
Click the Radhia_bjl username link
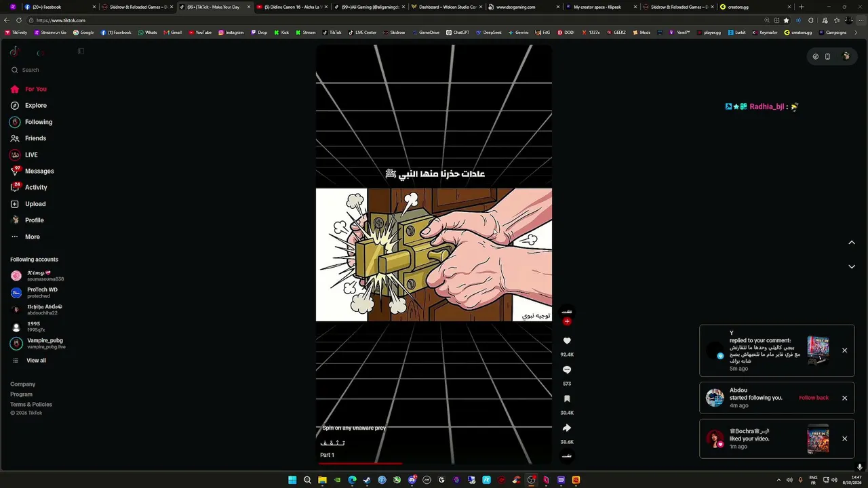pyautogui.click(x=766, y=107)
